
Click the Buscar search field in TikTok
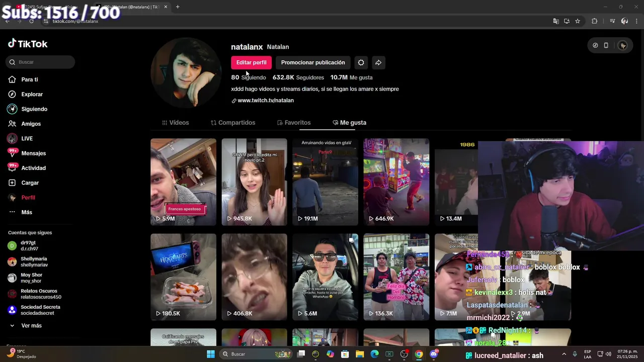pos(40,62)
